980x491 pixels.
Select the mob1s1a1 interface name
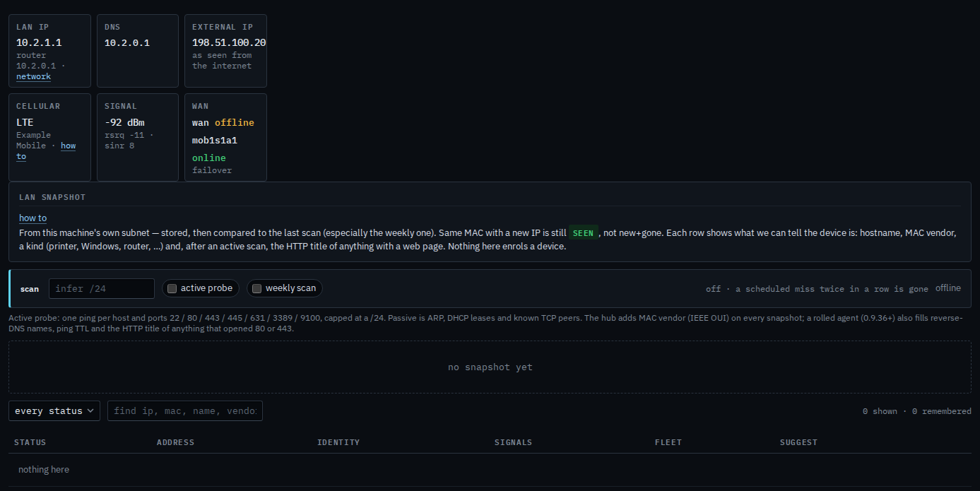pyautogui.click(x=215, y=140)
